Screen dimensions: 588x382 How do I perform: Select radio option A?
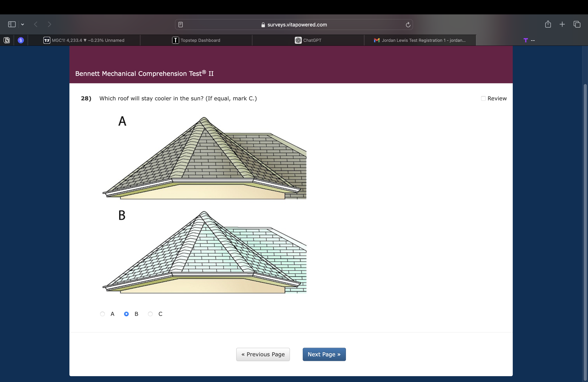(102, 314)
